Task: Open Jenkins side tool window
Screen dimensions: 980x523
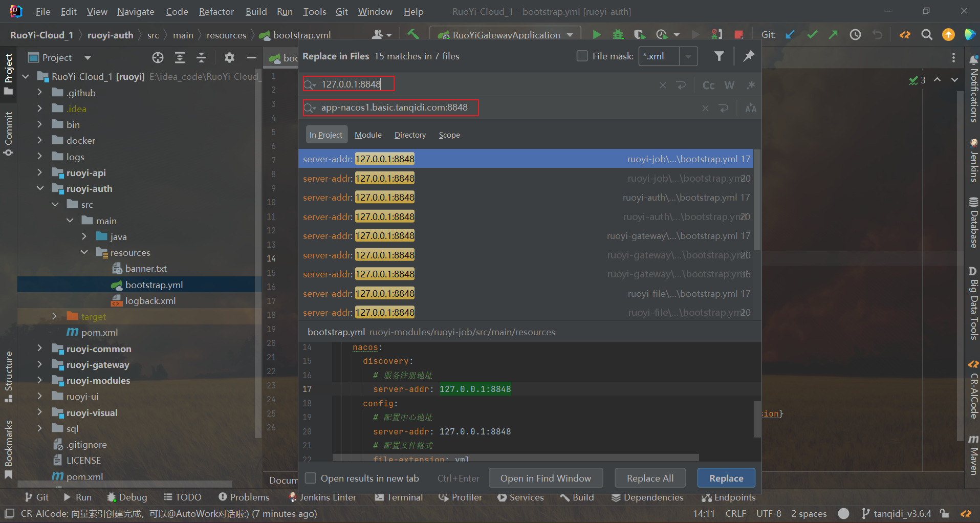Action: [x=973, y=160]
